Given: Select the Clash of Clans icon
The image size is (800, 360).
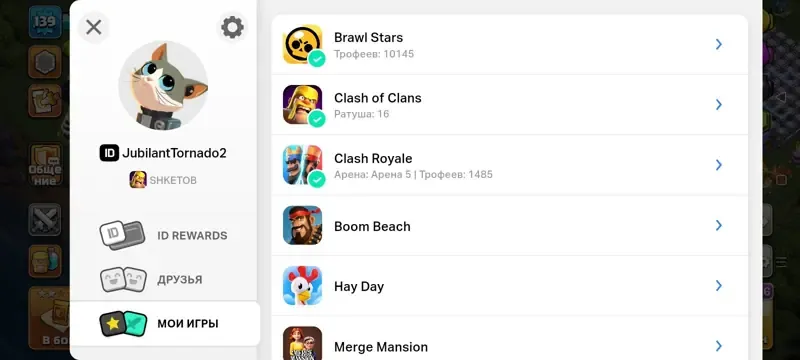Looking at the screenshot, I should click(x=303, y=105).
